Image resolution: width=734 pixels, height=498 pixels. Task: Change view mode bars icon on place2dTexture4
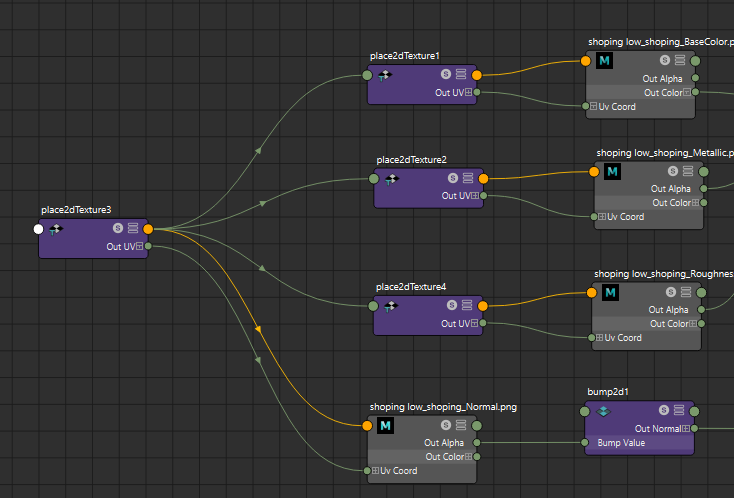(x=467, y=305)
